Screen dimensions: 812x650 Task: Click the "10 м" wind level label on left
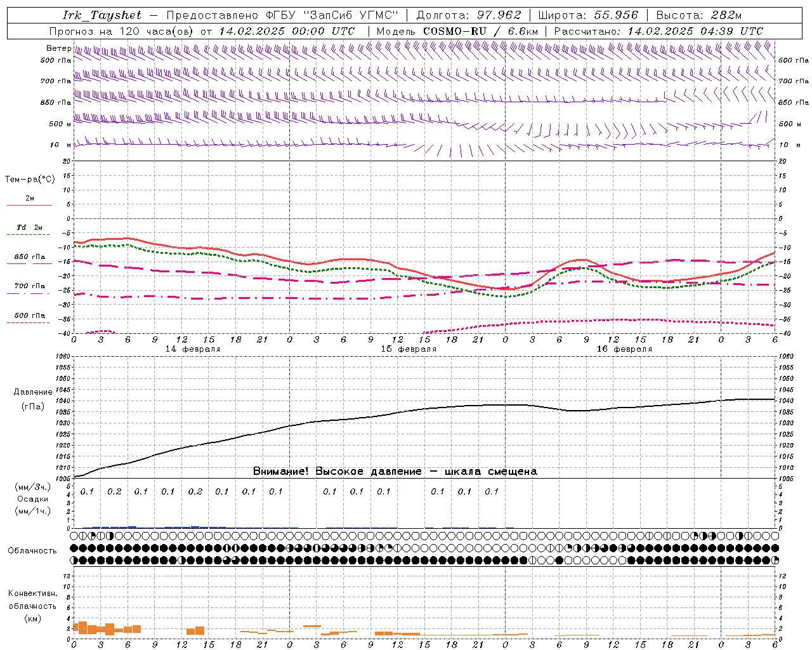(61, 145)
